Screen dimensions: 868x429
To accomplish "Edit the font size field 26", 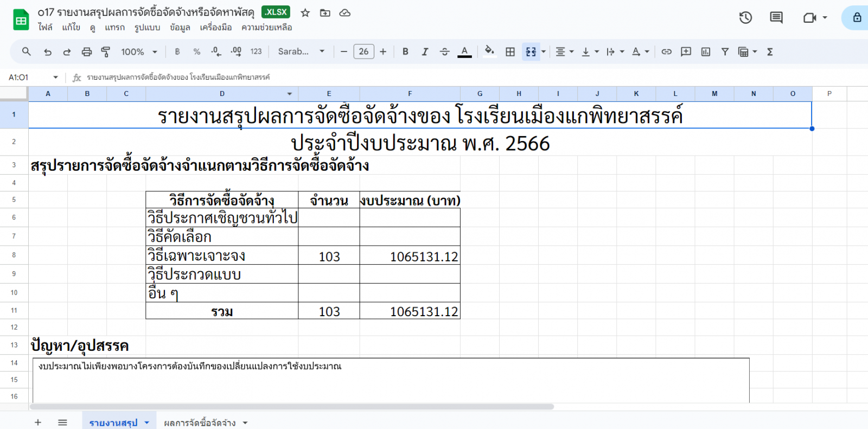I will pyautogui.click(x=363, y=52).
